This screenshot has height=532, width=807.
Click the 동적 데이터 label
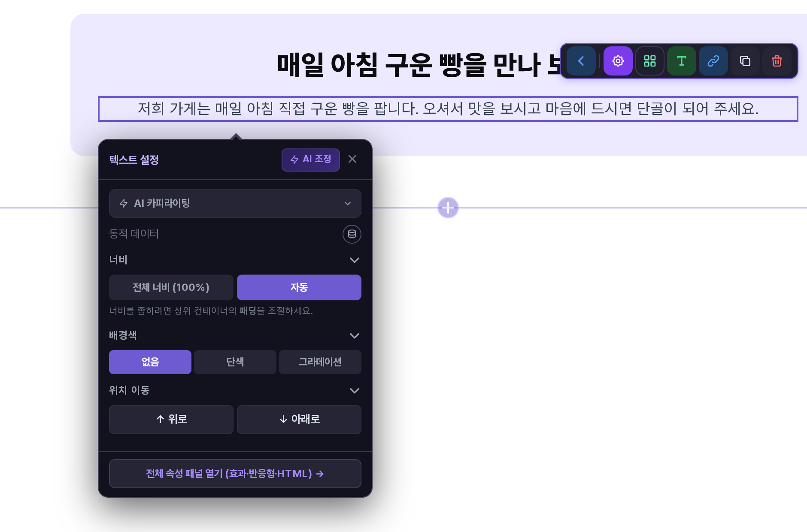pos(134,234)
